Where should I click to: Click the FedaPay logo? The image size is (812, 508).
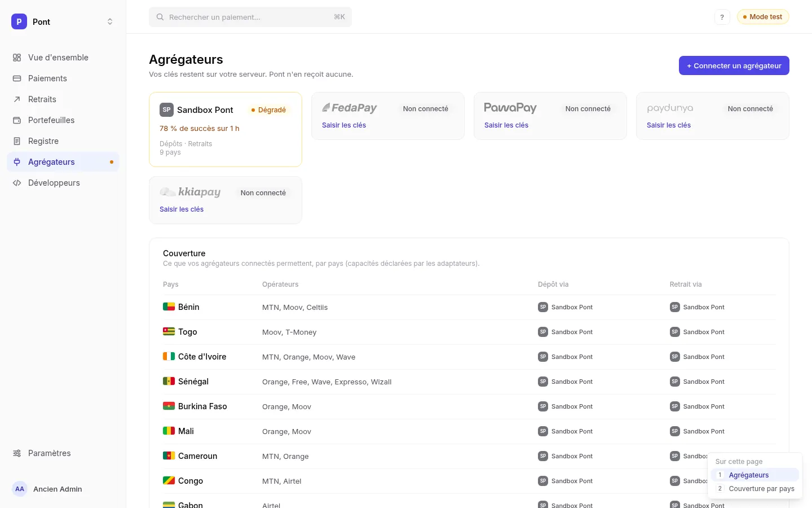[350, 108]
